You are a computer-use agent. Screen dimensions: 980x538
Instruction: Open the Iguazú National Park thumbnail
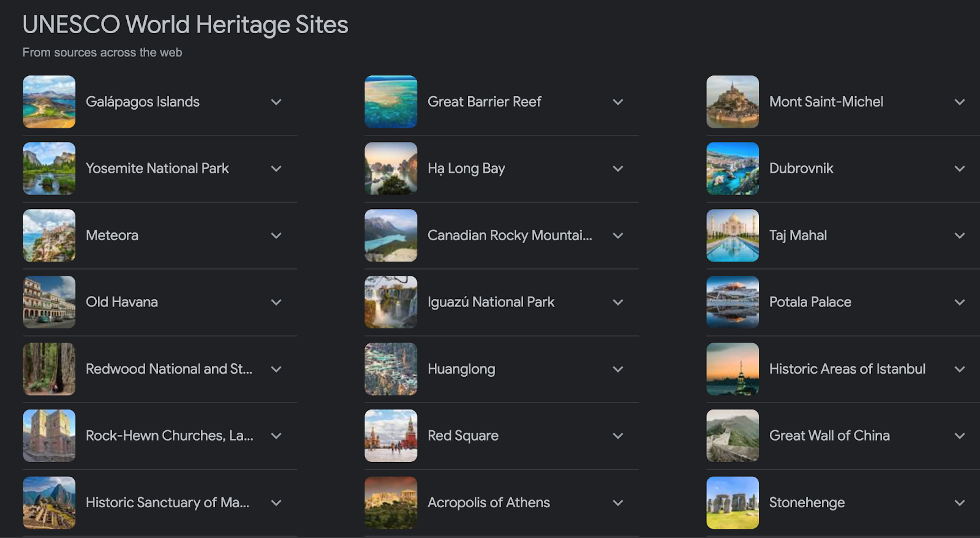(391, 302)
